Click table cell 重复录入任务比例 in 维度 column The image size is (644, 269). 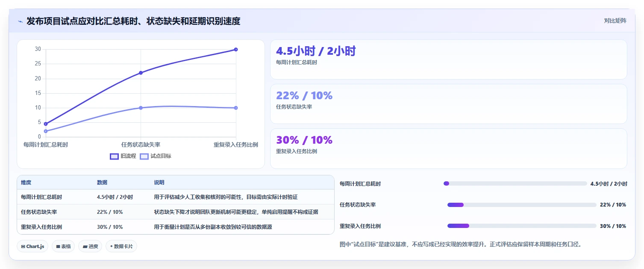[41, 227]
